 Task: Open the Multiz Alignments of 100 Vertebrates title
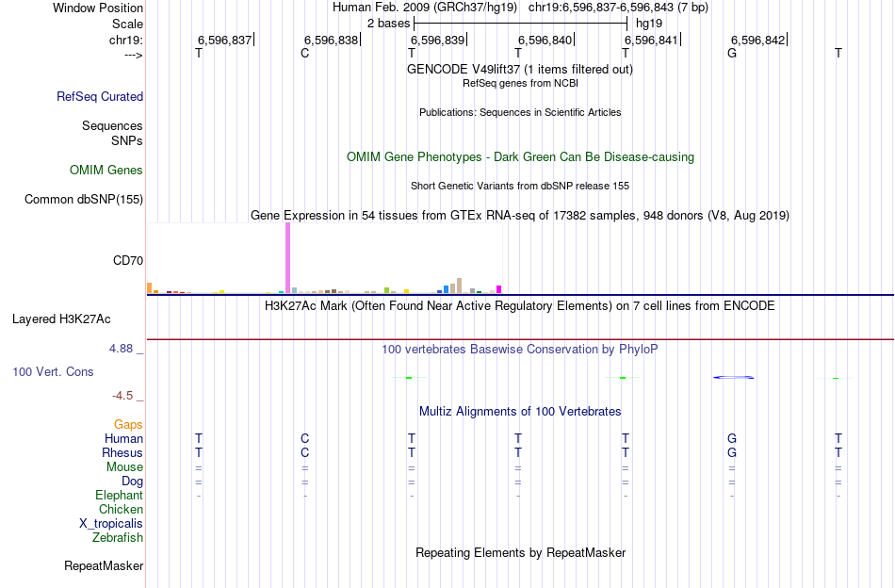520,412
